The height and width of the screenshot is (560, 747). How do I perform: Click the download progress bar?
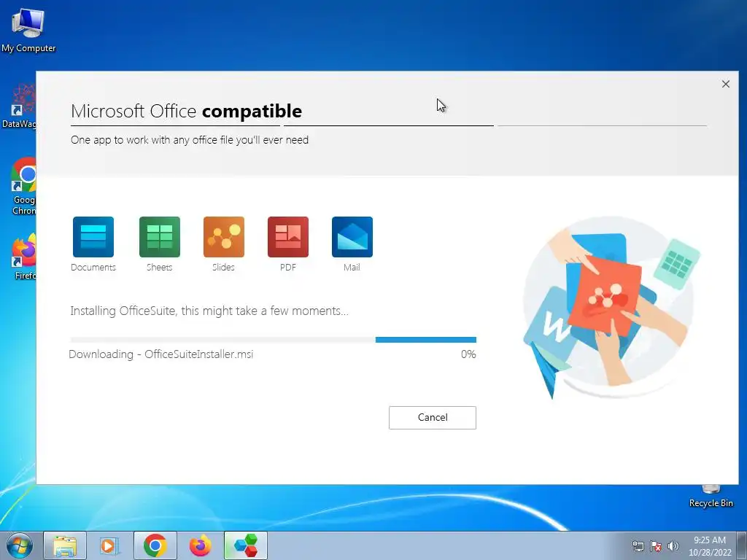273,340
